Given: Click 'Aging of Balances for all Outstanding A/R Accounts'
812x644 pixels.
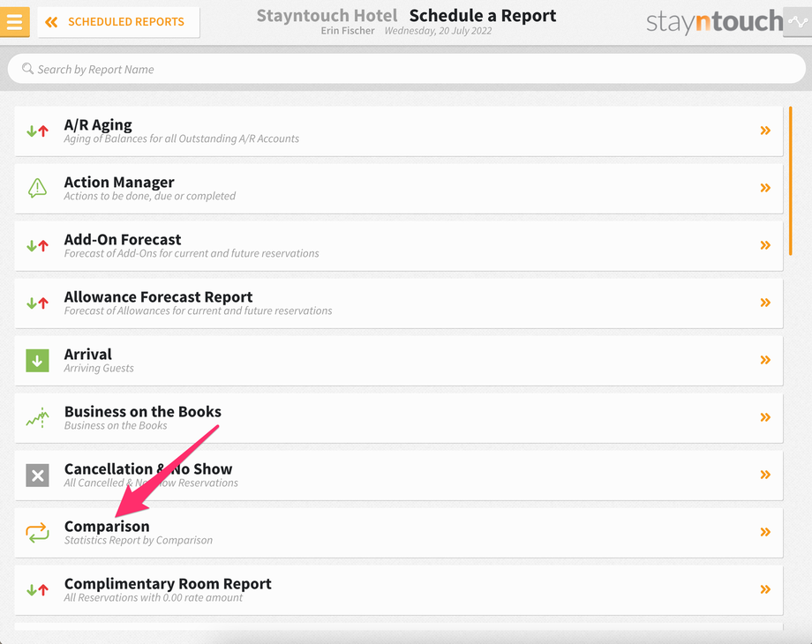Looking at the screenshot, I should [x=182, y=139].
